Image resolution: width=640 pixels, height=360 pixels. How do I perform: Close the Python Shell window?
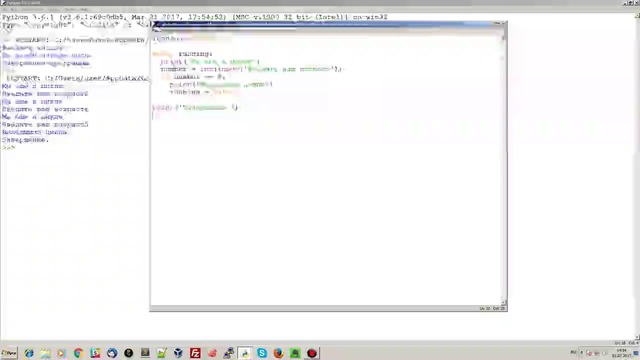(x=637, y=2)
